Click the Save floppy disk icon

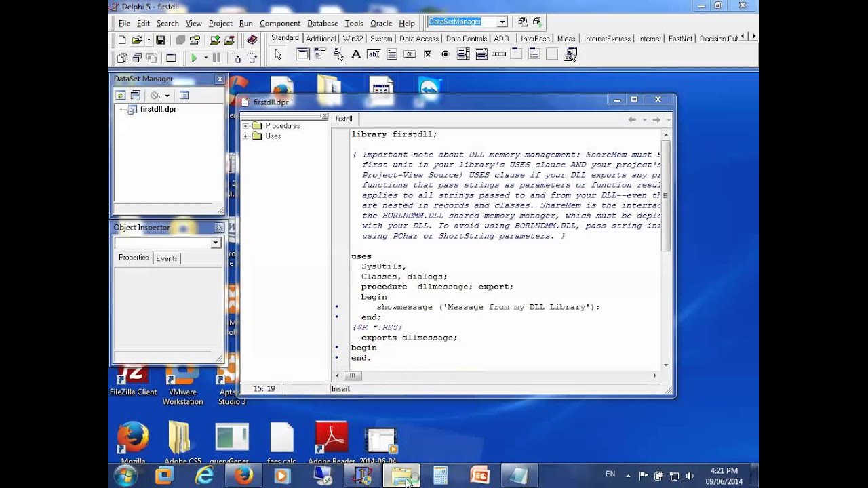point(161,40)
